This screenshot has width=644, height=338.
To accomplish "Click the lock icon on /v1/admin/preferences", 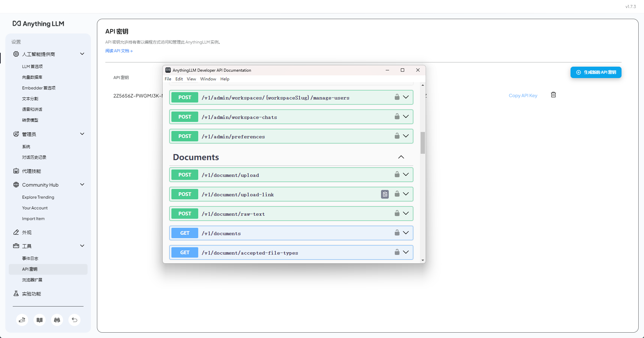I will tap(397, 136).
